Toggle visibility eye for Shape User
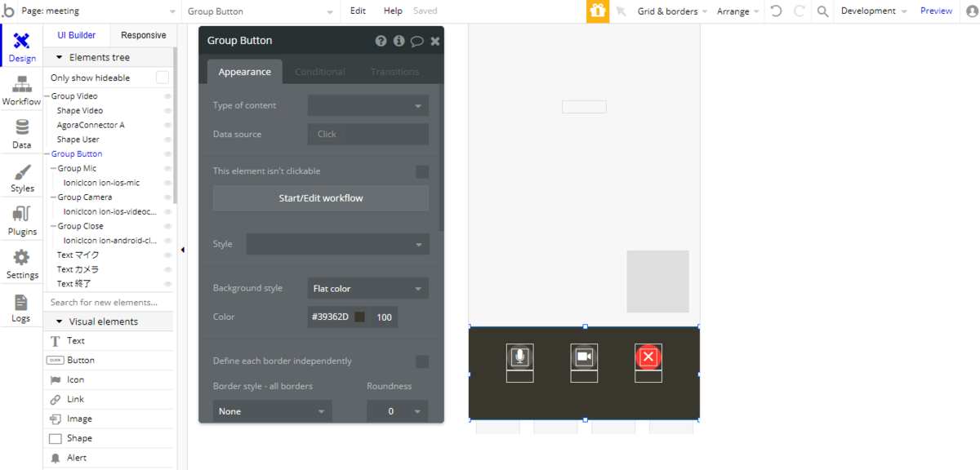This screenshot has height=470, width=980. pos(167,140)
